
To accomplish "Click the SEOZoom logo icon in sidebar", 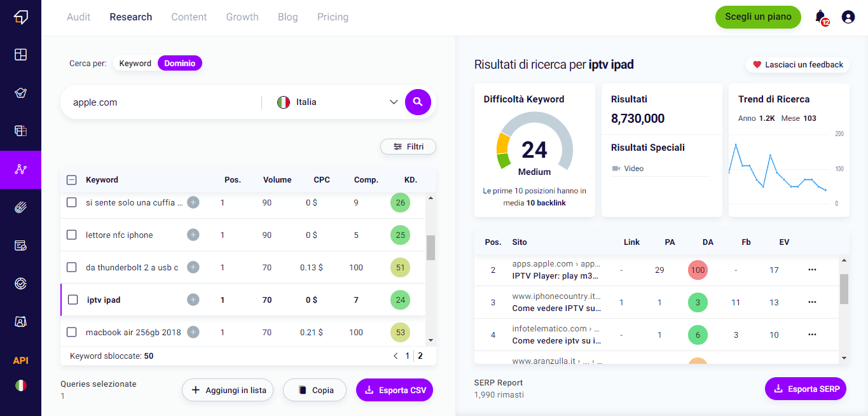I will (x=20, y=17).
